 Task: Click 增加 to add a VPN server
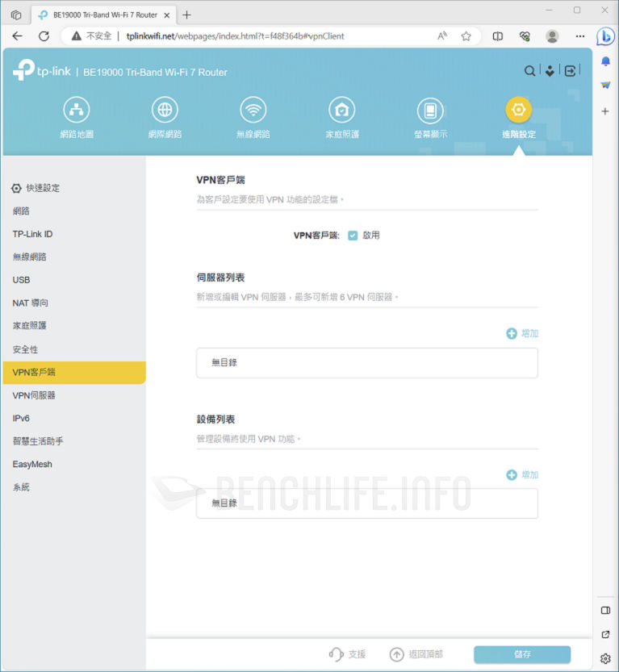522,333
